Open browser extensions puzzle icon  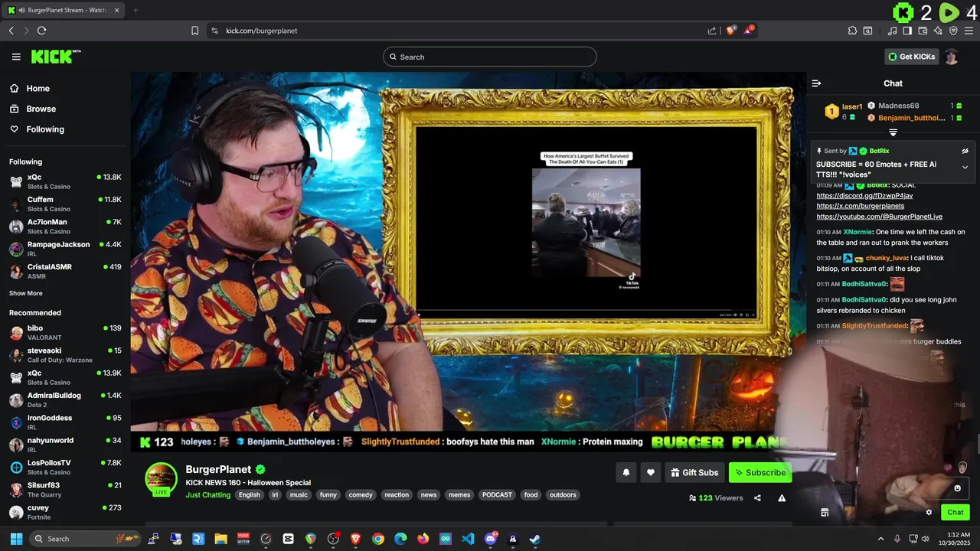[852, 31]
